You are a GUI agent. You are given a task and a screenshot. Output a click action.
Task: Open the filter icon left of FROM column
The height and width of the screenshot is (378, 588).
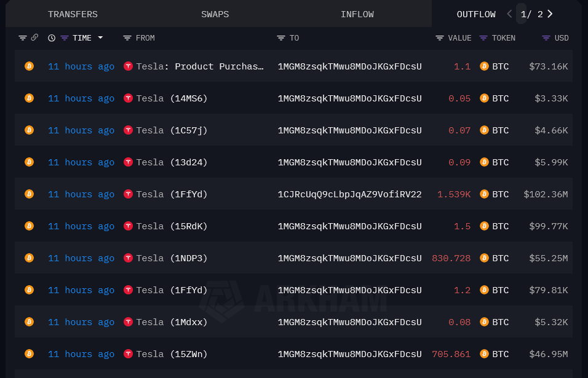[127, 37]
